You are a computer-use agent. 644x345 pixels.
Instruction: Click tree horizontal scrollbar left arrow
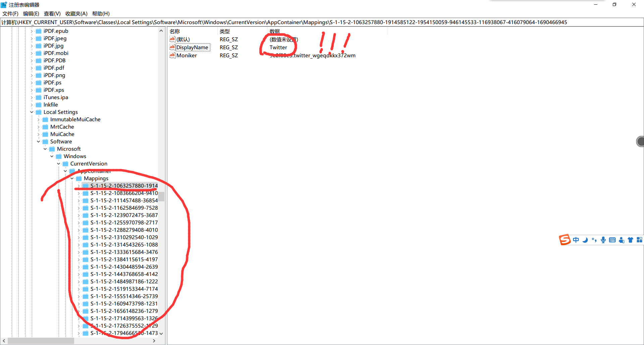(4, 341)
